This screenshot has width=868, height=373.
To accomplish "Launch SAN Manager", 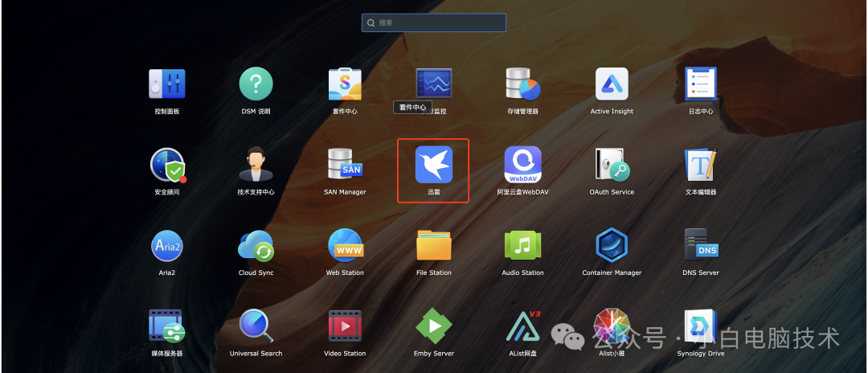I will (345, 165).
